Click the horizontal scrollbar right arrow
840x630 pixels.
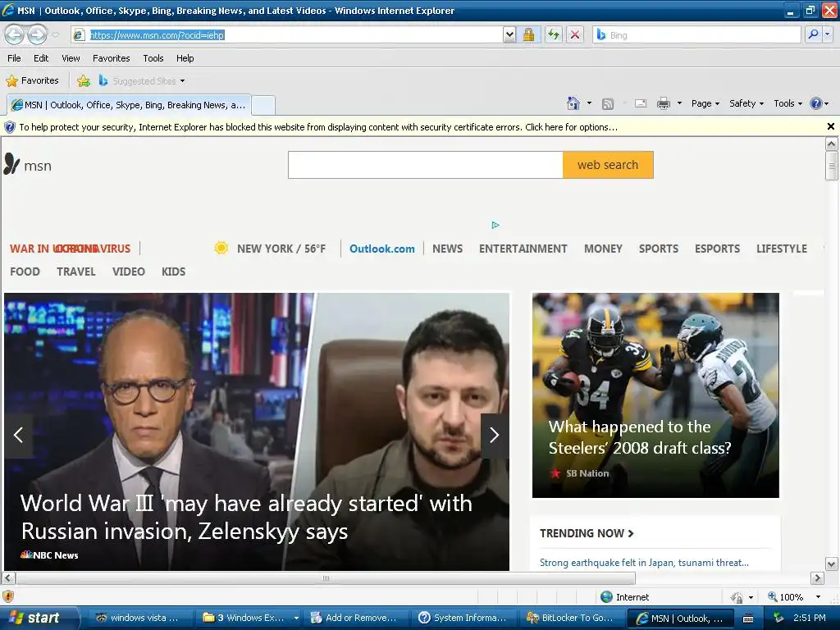pos(817,578)
